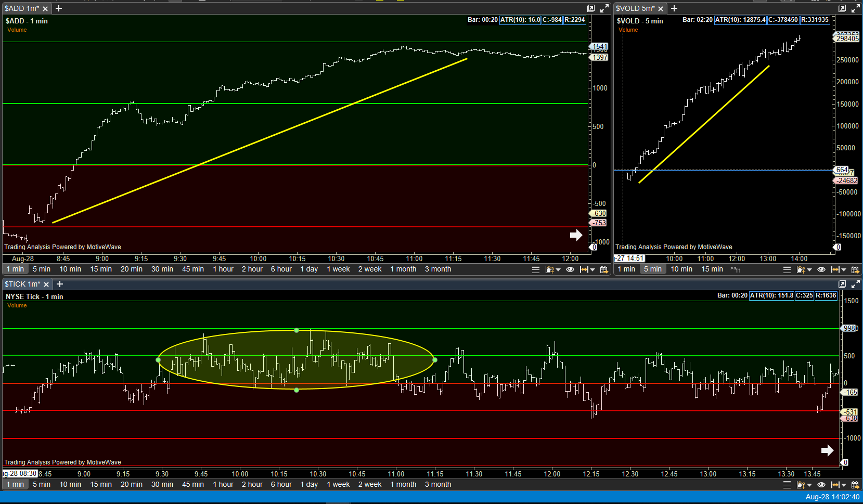This screenshot has height=504, width=863.
Task: Open the date range calendar on $ADD chart
Action: 604,269
